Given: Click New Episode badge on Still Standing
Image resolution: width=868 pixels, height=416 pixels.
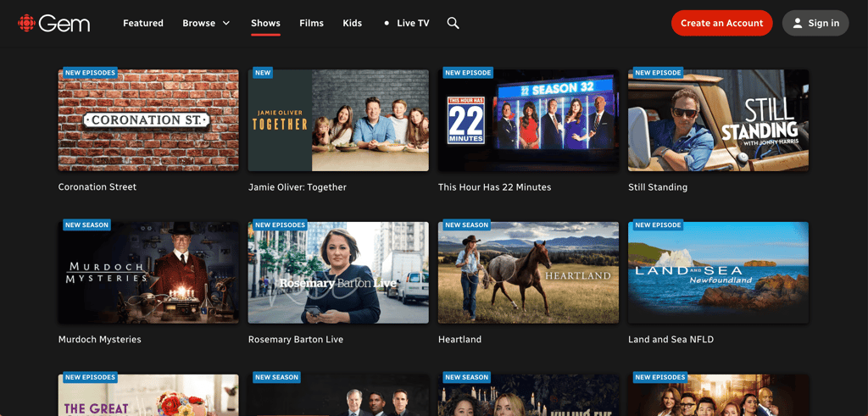Looking at the screenshot, I should coord(658,73).
